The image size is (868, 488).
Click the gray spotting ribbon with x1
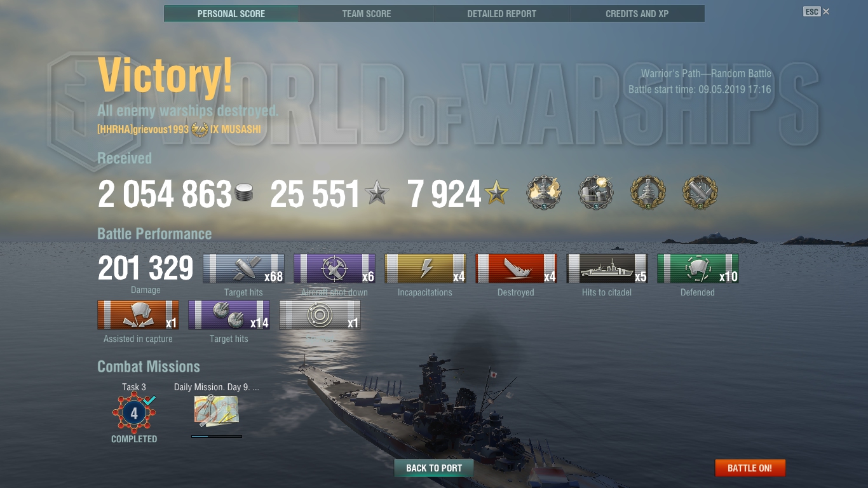point(320,315)
